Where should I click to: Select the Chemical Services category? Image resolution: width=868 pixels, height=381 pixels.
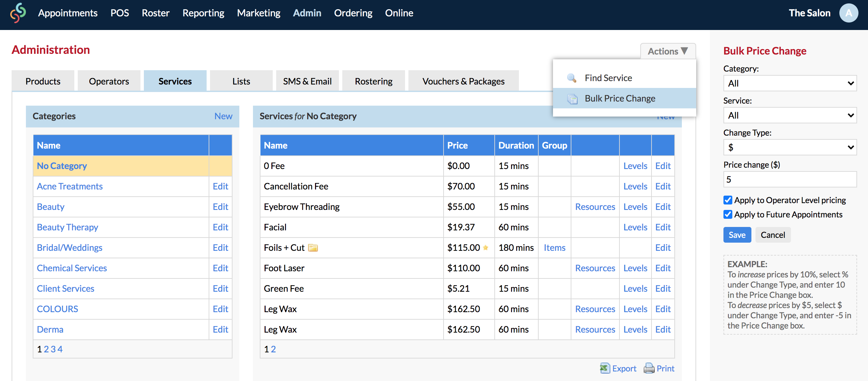click(x=72, y=268)
